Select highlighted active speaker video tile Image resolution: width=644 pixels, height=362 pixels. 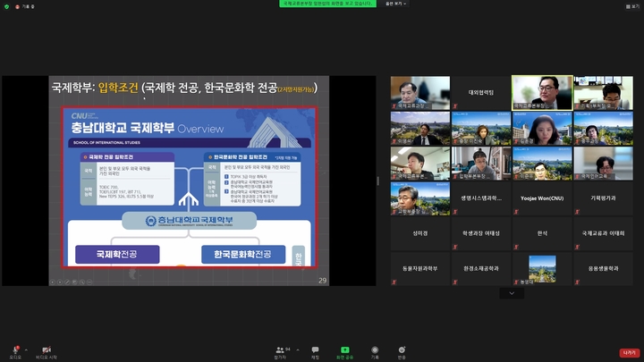point(542,93)
